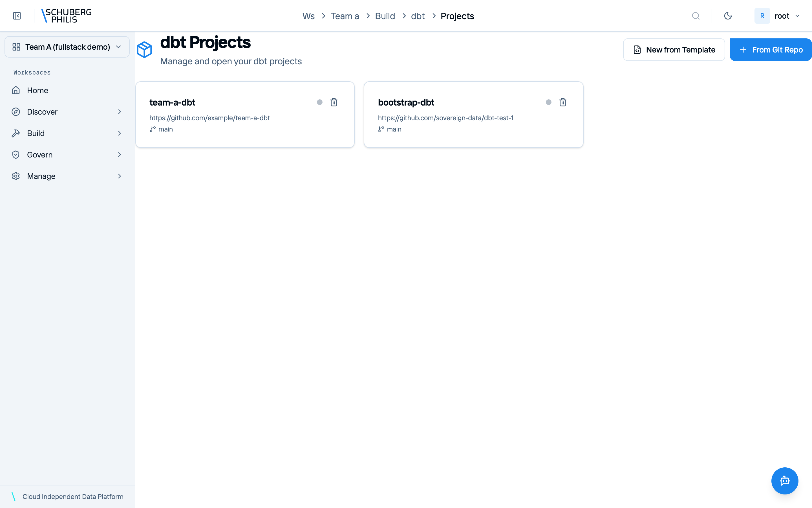Image resolution: width=812 pixels, height=508 pixels.
Task: Delete the bootstrap-dbt project trash icon
Action: tap(562, 102)
